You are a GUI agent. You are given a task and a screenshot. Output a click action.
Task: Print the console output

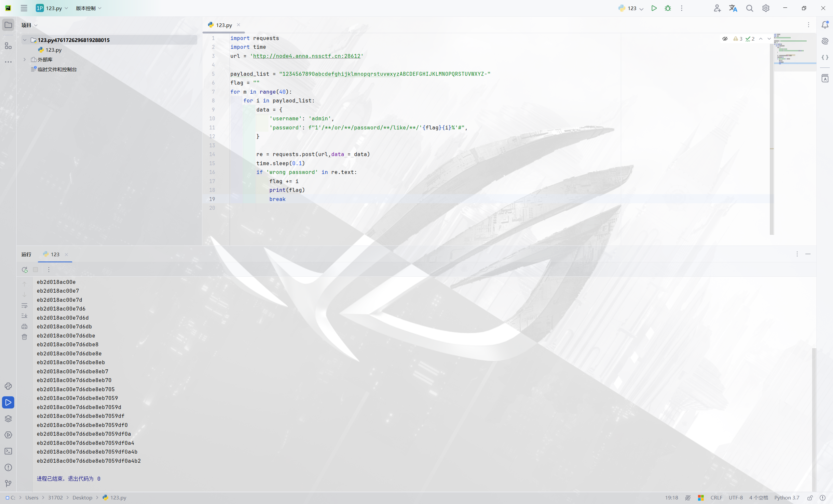[24, 326]
